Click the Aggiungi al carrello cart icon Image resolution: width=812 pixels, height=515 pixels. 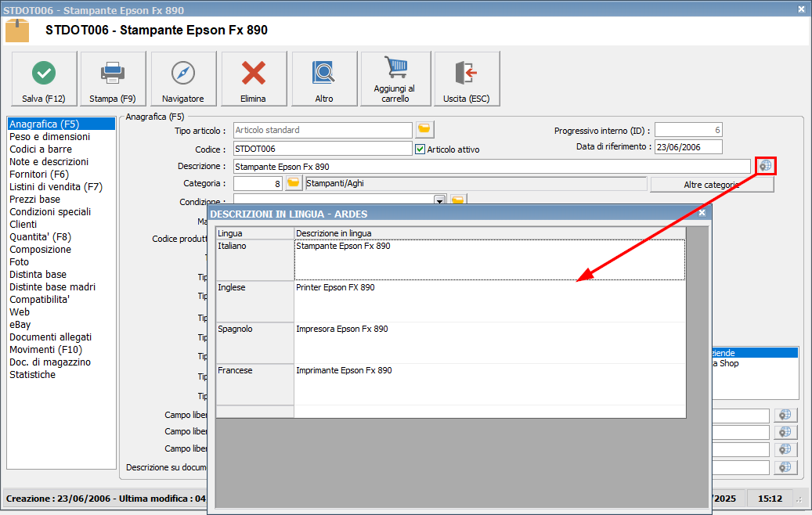click(x=395, y=69)
